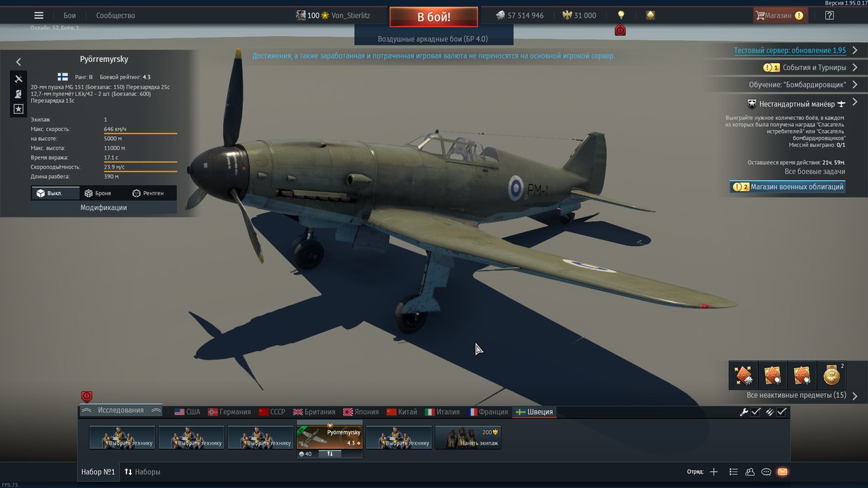Open the hamburger main menu
This screenshot has width=868, height=488.
pyautogui.click(x=39, y=16)
